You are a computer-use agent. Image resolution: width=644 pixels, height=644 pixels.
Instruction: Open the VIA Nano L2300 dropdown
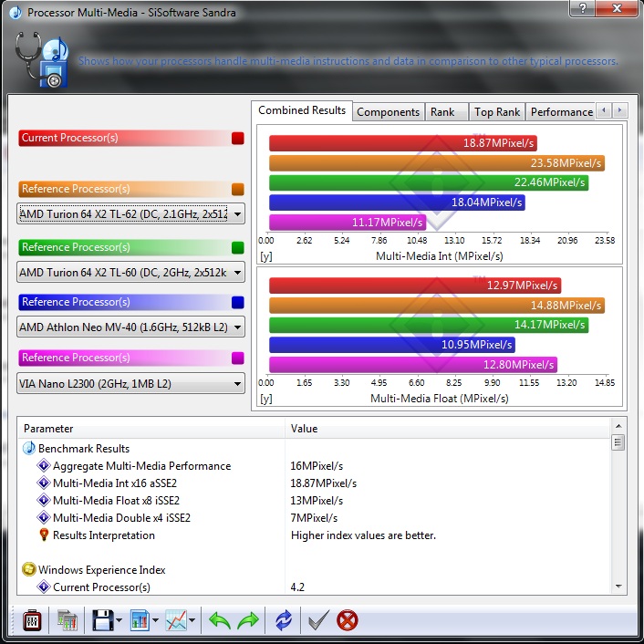point(131,384)
